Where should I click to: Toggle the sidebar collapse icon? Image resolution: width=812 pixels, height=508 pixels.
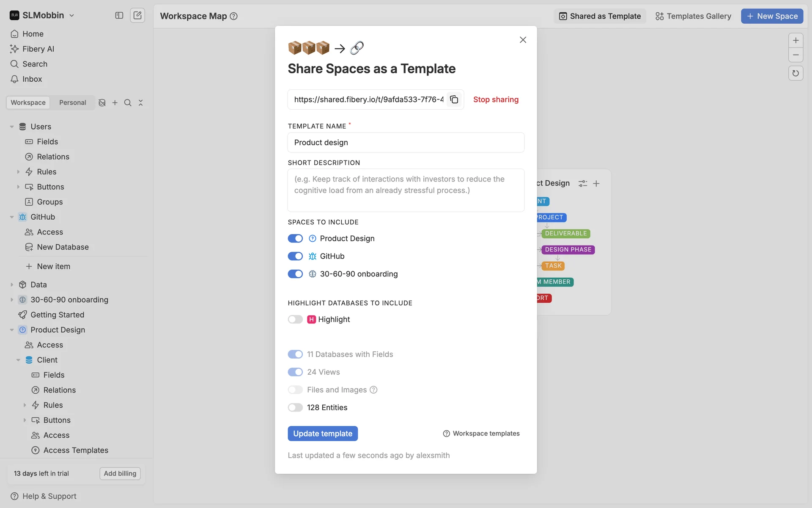tap(119, 15)
